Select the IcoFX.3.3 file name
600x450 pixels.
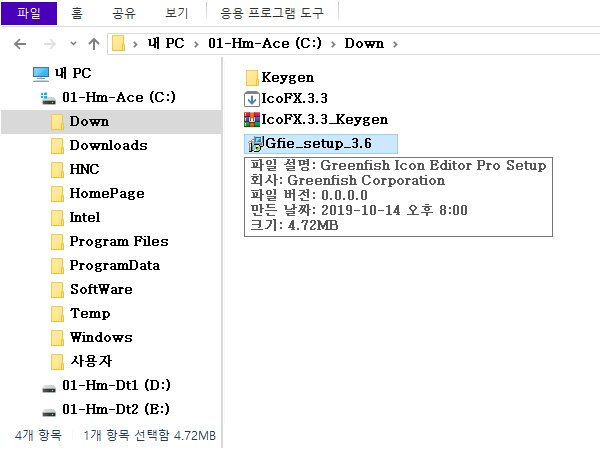tap(294, 99)
